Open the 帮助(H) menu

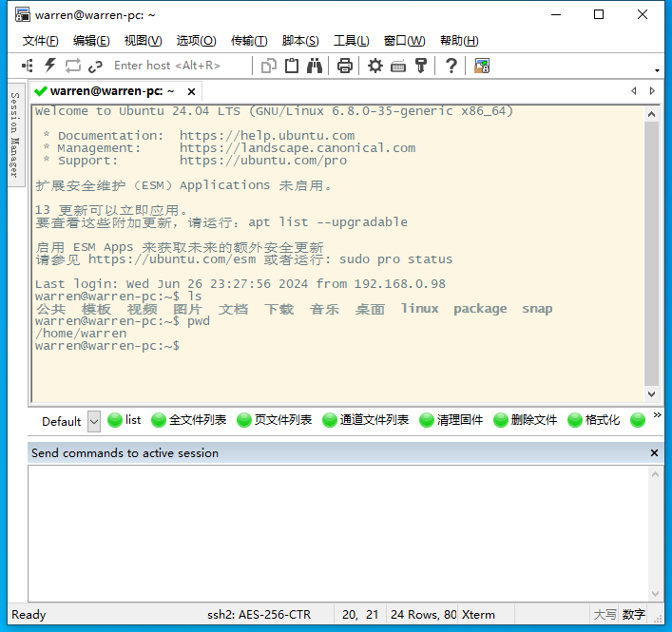(459, 41)
